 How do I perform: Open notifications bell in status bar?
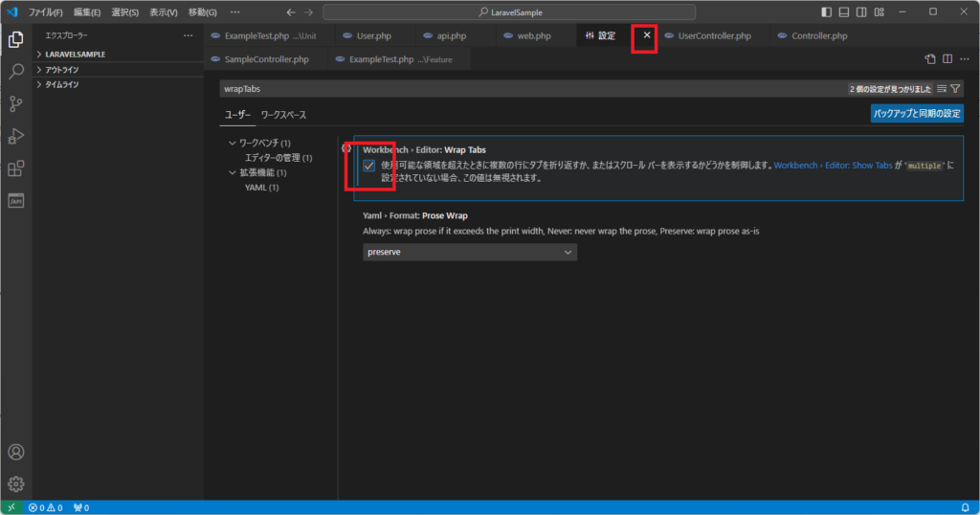(965, 507)
